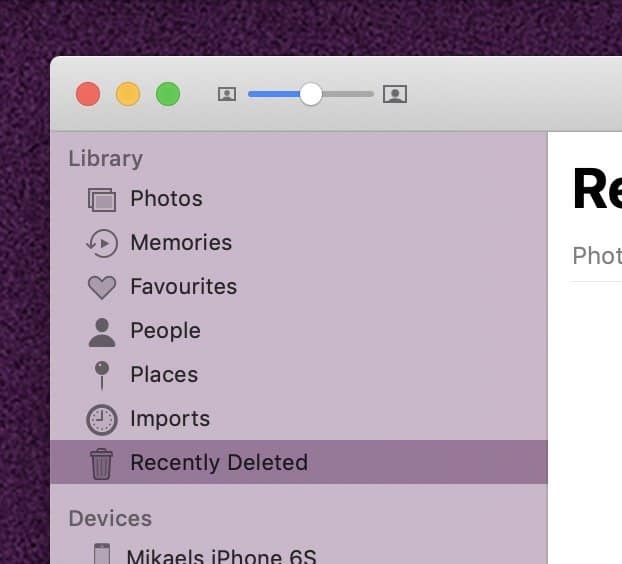Click the Devices section header
Viewport: 622px width, 564px height.
pyautogui.click(x=110, y=519)
